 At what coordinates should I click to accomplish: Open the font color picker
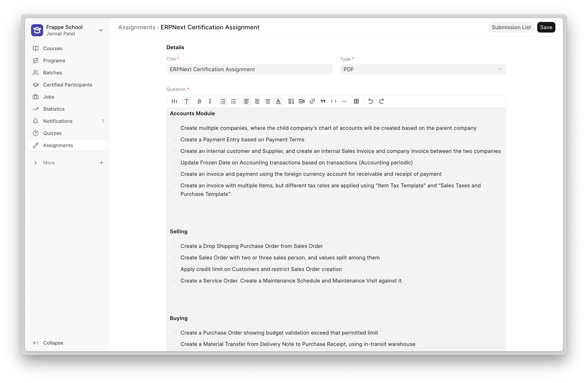tap(278, 101)
